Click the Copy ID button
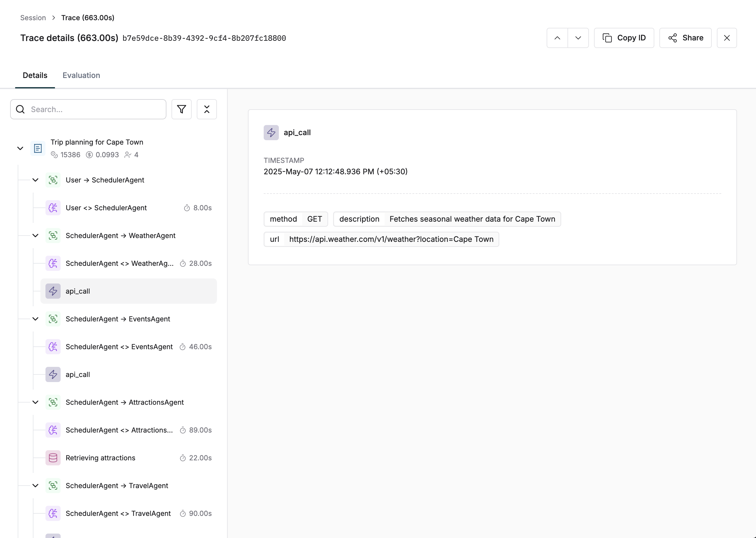The width and height of the screenshot is (756, 538). tap(624, 38)
